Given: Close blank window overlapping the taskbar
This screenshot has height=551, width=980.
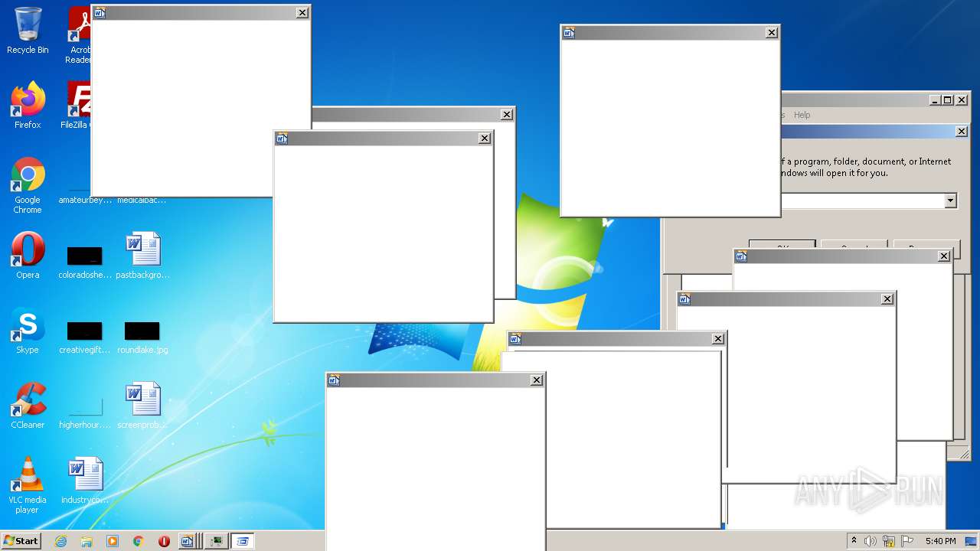Looking at the screenshot, I should click(x=537, y=380).
